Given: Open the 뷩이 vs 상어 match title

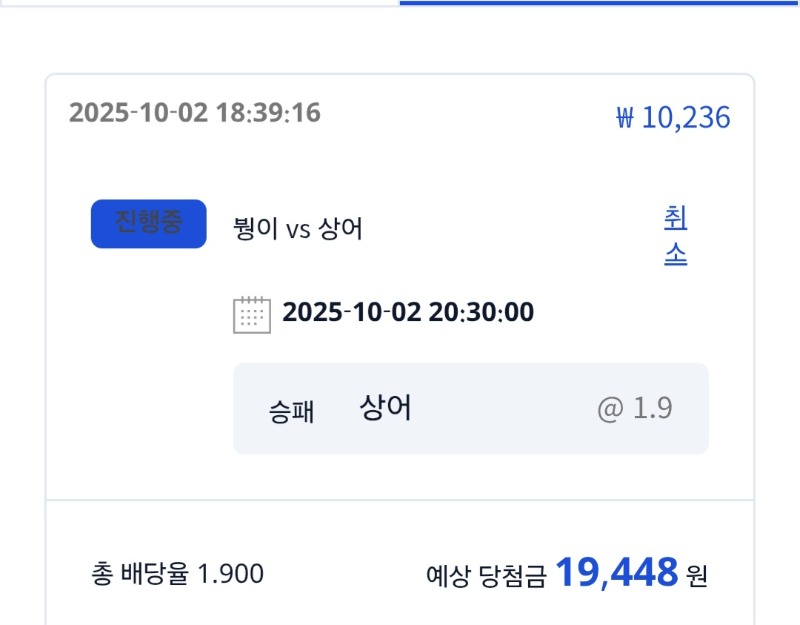Looking at the screenshot, I should click(x=297, y=229).
